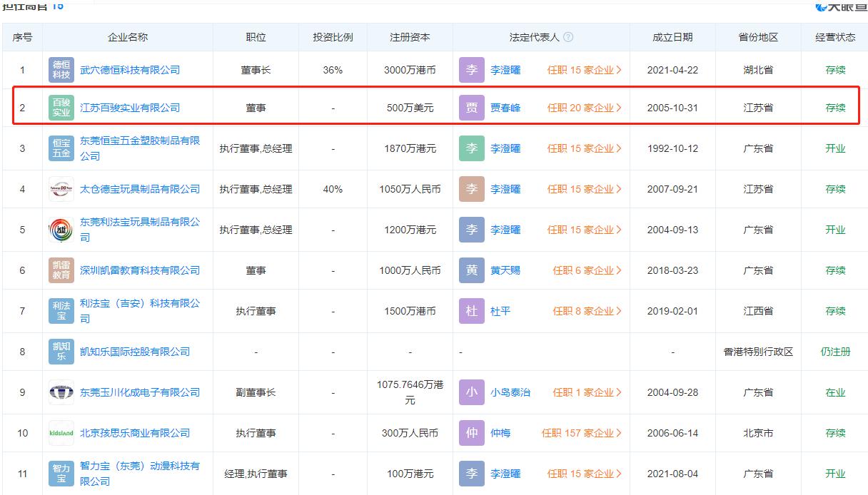This screenshot has width=868, height=495.
Task: Expand 任职 15 家企业 in 太仓德宝玩具 row
Action: (585, 189)
